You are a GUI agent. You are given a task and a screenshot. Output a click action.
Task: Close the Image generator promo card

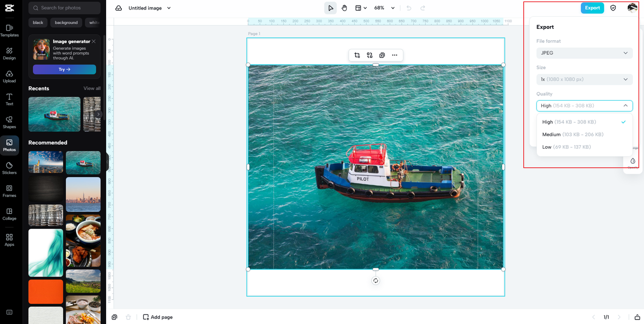94,41
